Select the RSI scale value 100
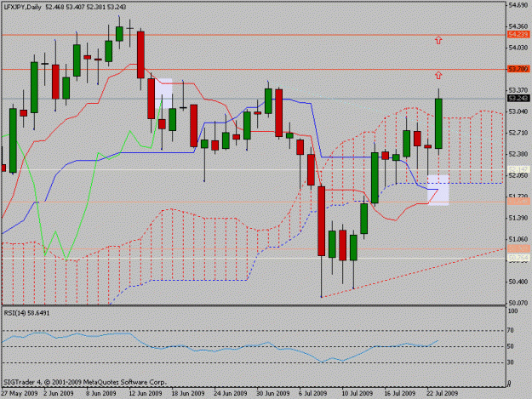This screenshot has height=399, width=532. pos(513,311)
